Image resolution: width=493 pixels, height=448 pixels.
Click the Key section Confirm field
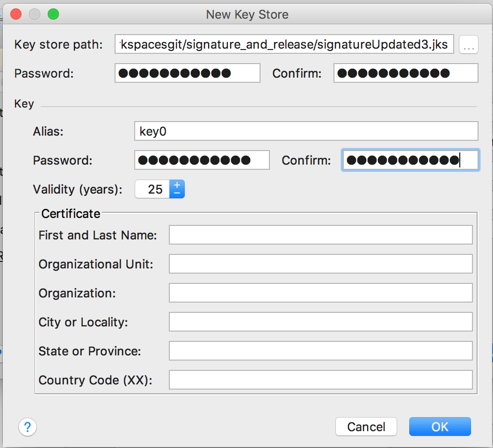[410, 160]
